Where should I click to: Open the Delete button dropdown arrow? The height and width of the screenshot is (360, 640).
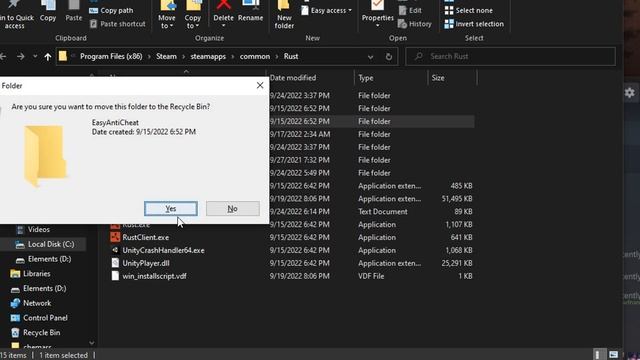click(x=224, y=26)
